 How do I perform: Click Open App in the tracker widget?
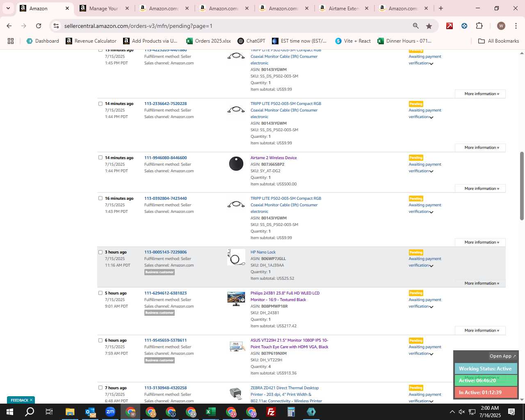503,356
